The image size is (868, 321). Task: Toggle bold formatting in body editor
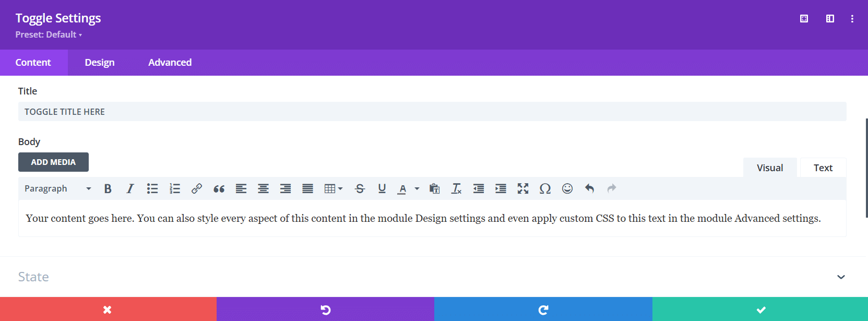108,189
